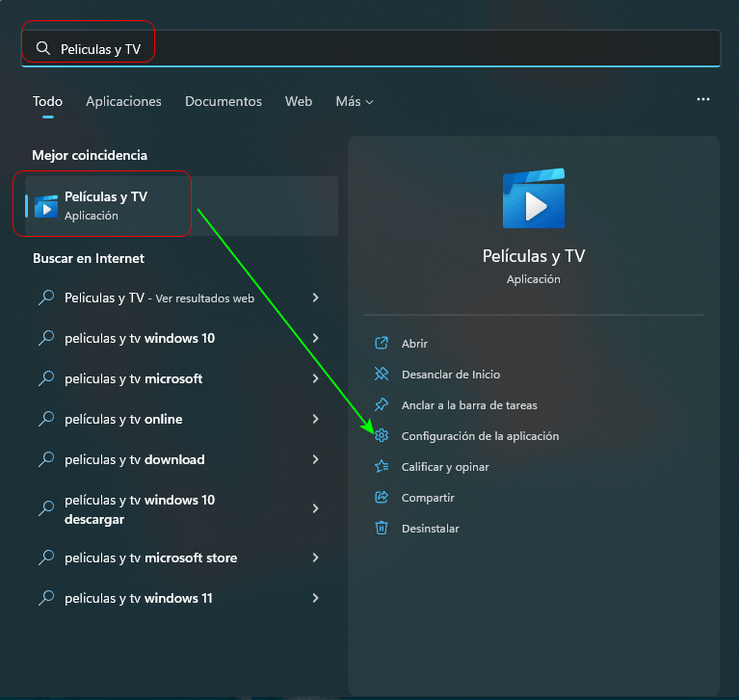Click the 'Películas y TV' title in details panel

(x=534, y=256)
